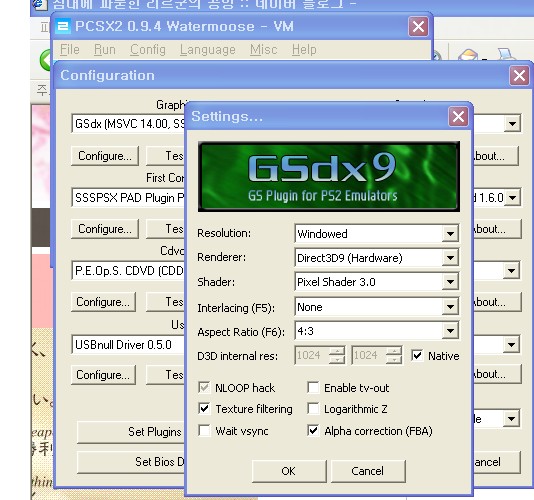534x500 pixels.
Task: Uncheck Alpha correction (FBA)
Action: [313, 431]
